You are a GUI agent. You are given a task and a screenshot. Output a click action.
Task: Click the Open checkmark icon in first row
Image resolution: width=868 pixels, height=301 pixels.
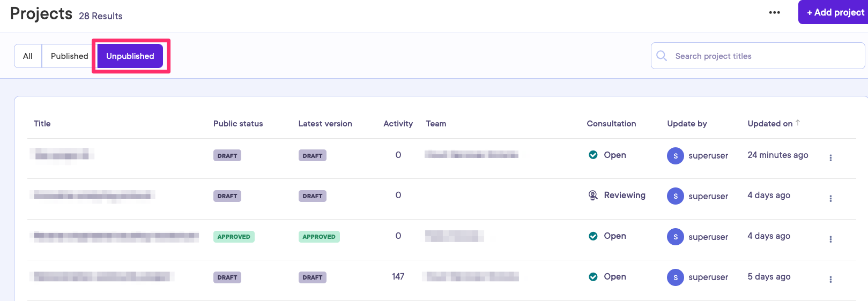593,155
